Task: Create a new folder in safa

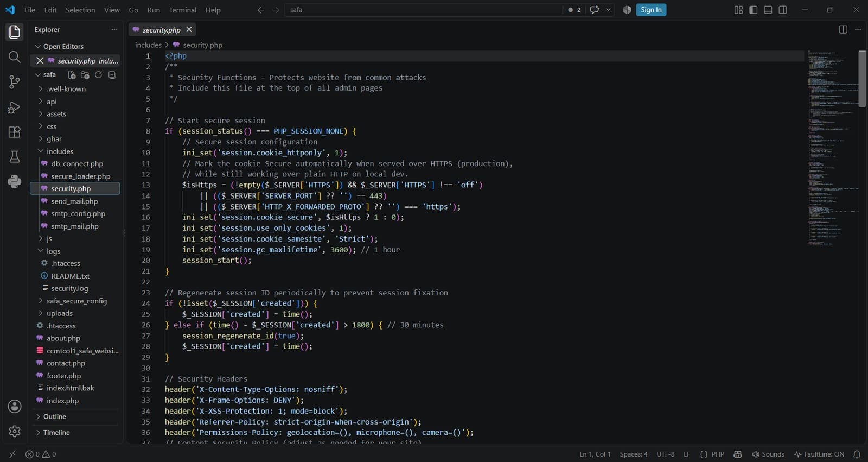Action: pos(85,75)
